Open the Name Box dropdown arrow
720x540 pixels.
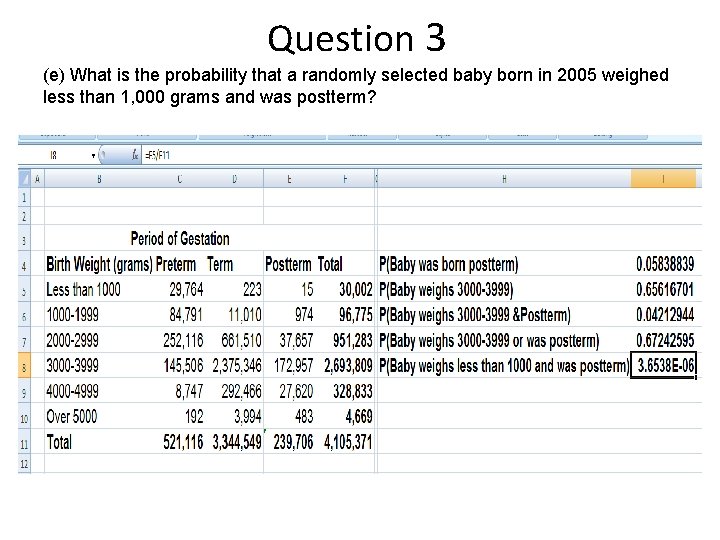tap(94, 156)
